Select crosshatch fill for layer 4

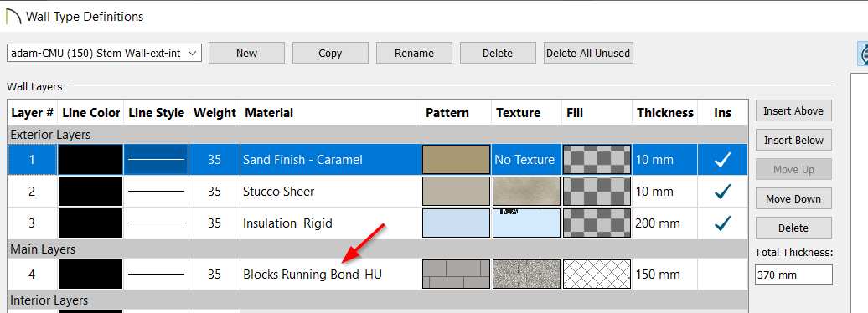(x=597, y=275)
